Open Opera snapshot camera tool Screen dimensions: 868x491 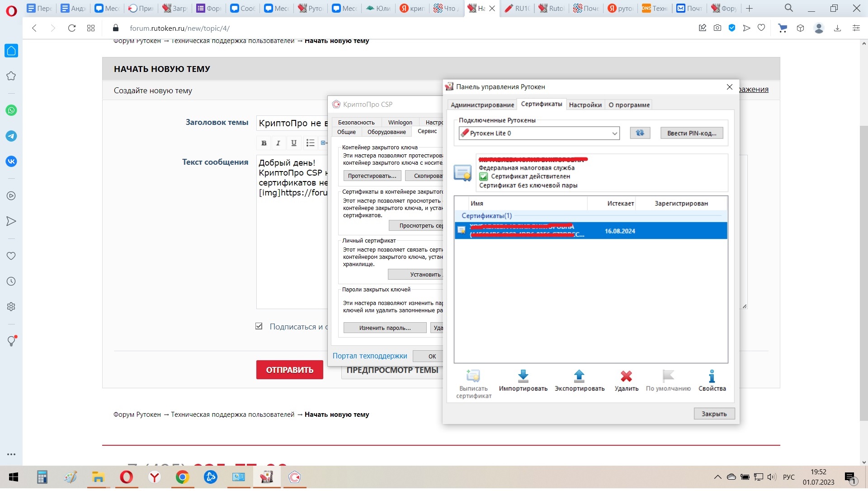(x=717, y=28)
